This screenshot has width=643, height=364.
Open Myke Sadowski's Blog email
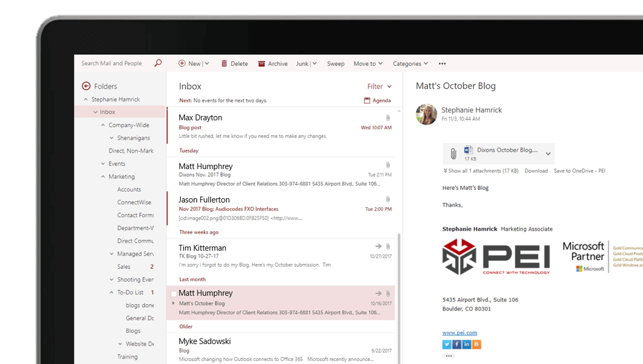click(x=281, y=348)
